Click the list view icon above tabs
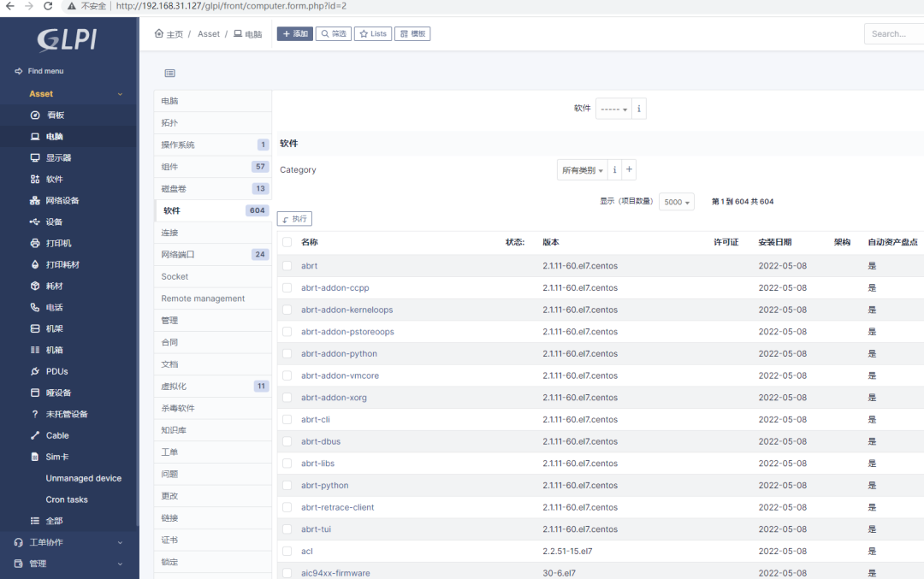 [169, 73]
